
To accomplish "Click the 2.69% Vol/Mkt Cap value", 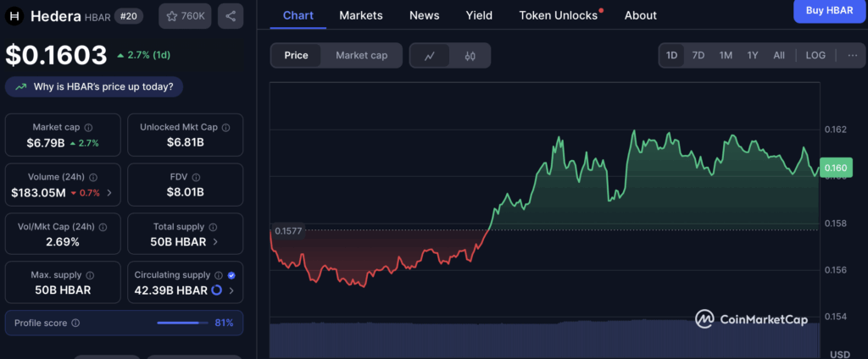I will (x=63, y=241).
